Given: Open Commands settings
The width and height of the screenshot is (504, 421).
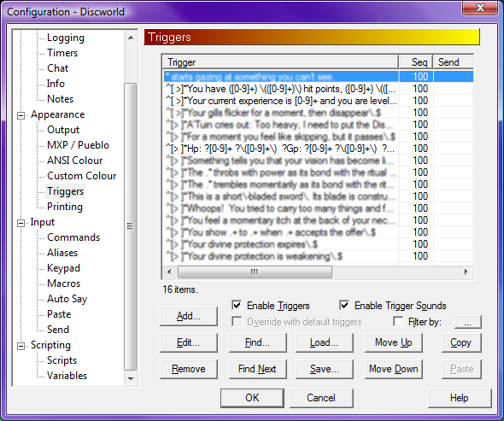Looking at the screenshot, I should [x=73, y=237].
